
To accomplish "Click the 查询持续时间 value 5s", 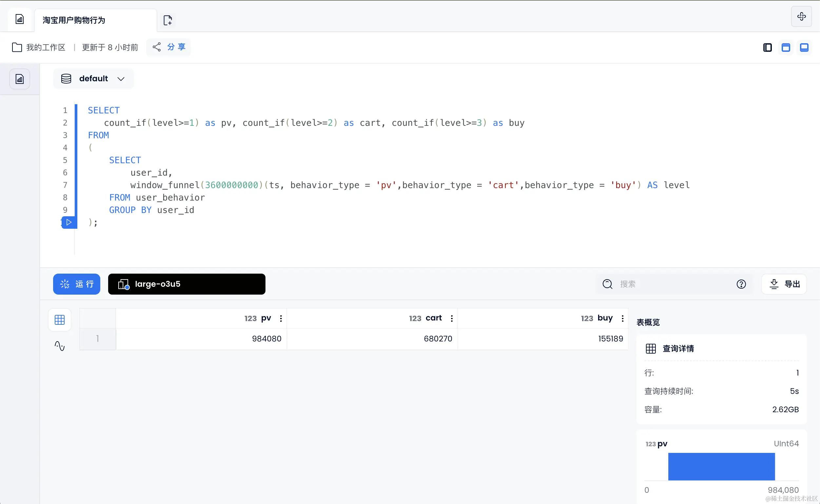I will 794,391.
